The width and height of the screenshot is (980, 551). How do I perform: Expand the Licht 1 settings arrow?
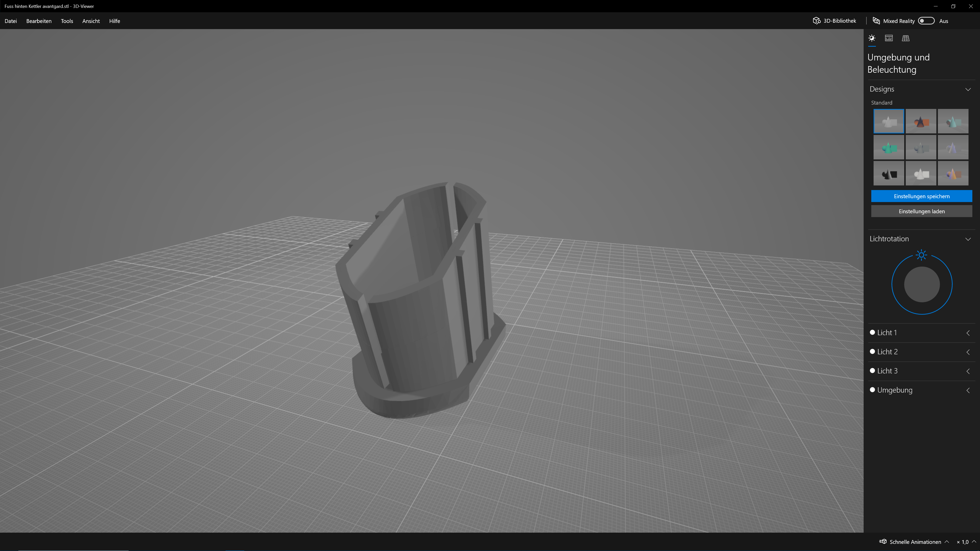[968, 333]
